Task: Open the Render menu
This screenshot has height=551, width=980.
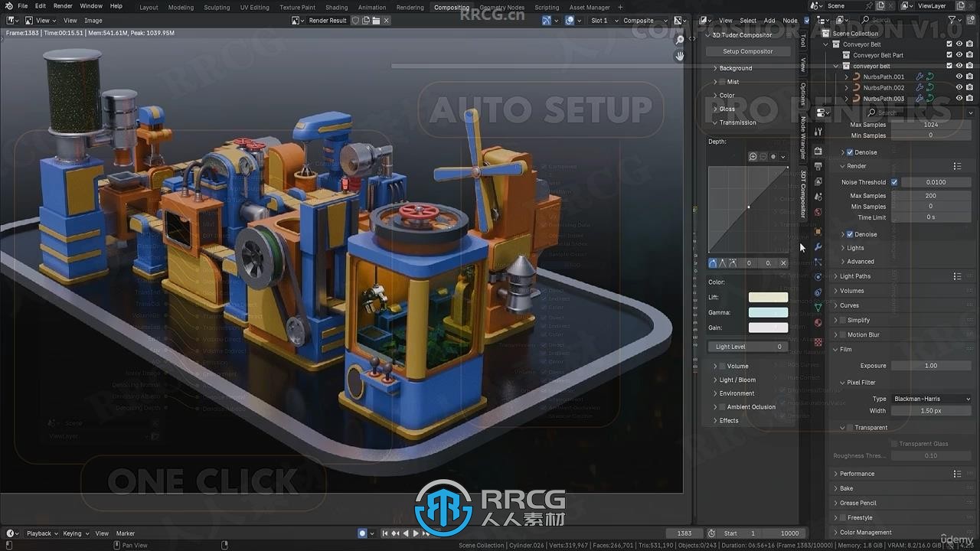Action: 63,6
